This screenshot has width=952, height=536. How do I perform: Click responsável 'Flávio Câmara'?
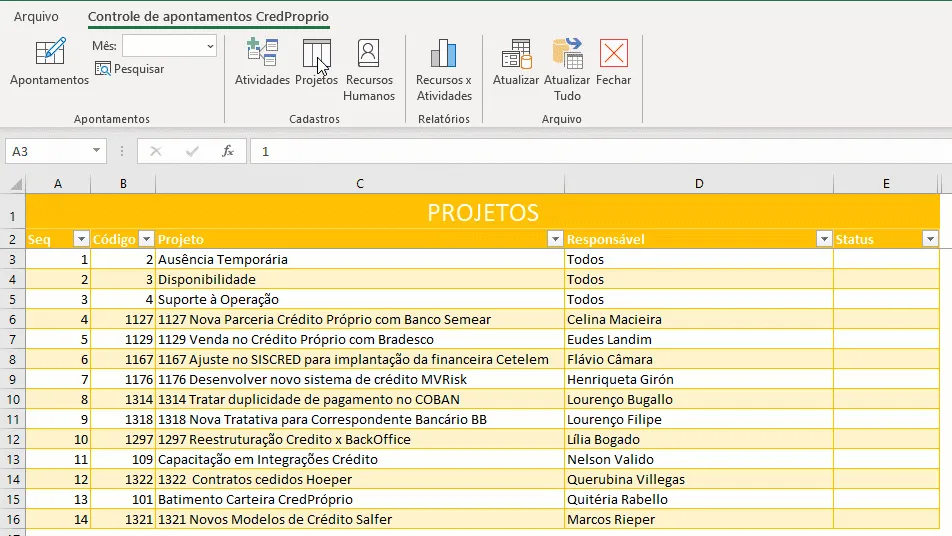coord(699,360)
